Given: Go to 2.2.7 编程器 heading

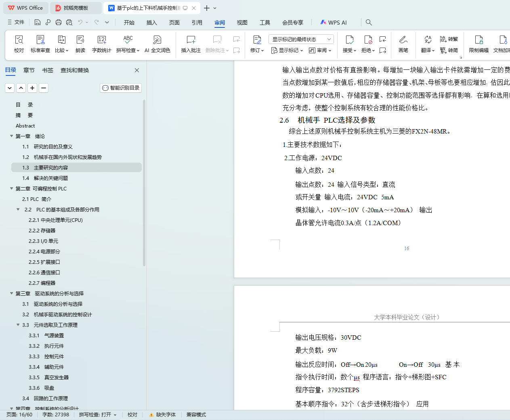Looking at the screenshot, I should (x=42, y=283).
